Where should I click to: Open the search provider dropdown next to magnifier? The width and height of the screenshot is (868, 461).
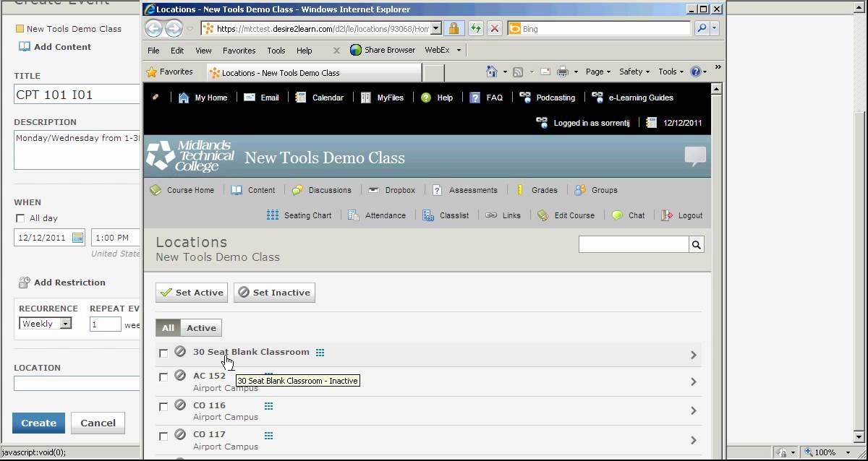point(715,29)
